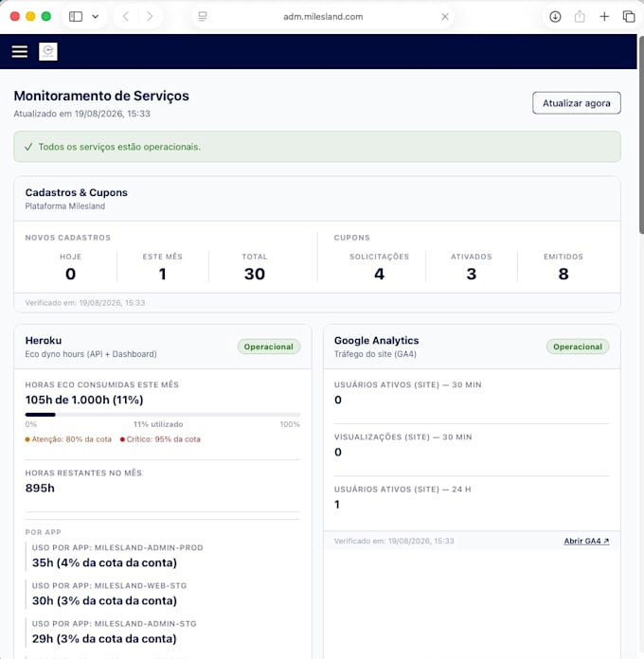Click Google Analytics Operacional status badge
The image size is (644, 659).
[x=578, y=347]
